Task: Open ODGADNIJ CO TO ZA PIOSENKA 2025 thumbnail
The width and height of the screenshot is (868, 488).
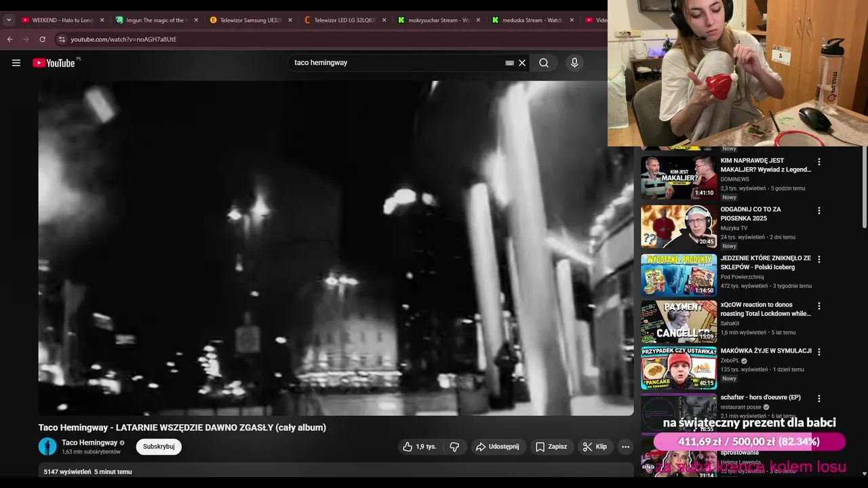Action: point(679,226)
